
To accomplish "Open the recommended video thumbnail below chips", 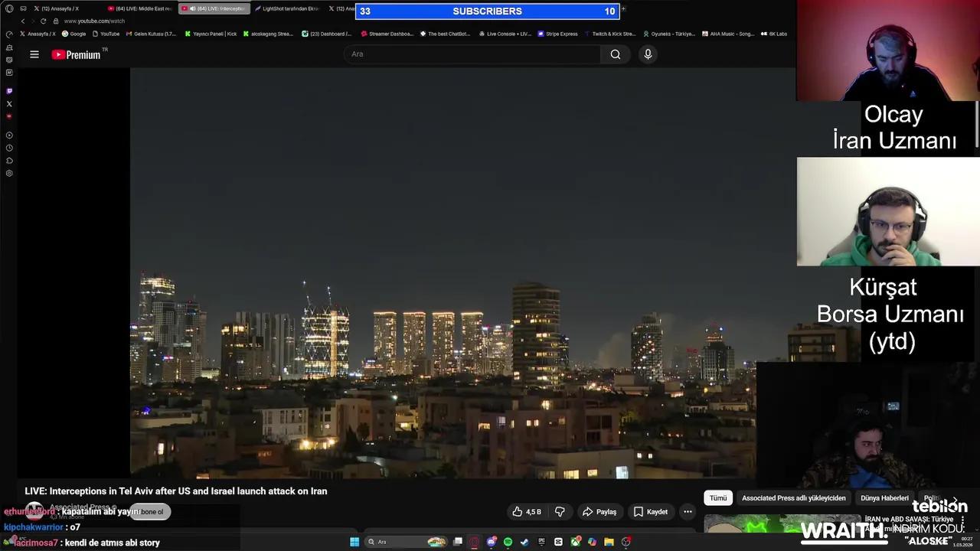I will click(781, 523).
